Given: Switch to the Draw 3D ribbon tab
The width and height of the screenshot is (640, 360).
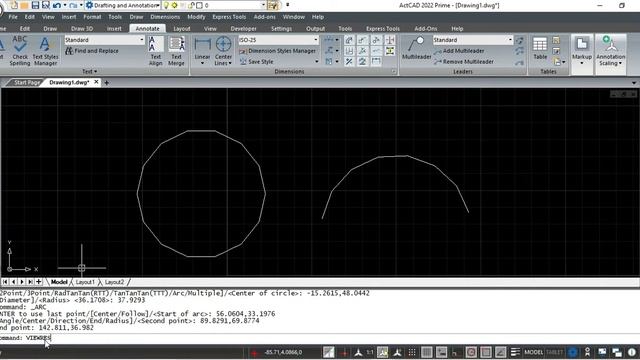Looking at the screenshot, I should coord(82,29).
